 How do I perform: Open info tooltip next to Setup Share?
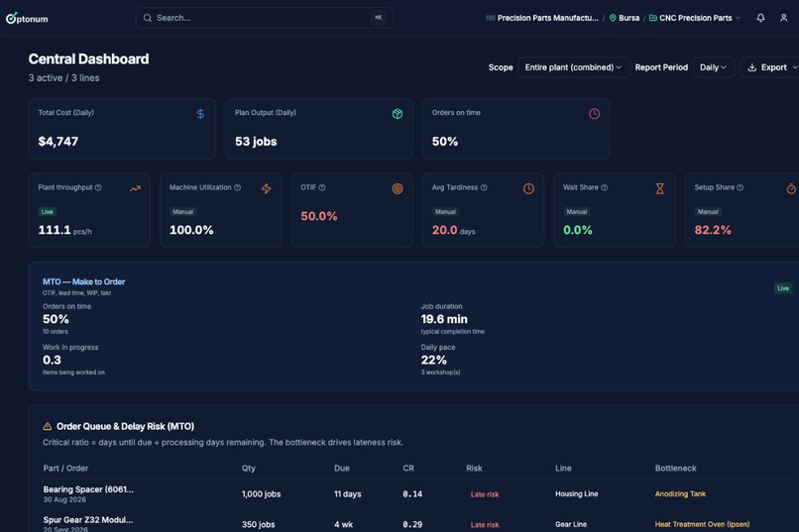click(740, 187)
